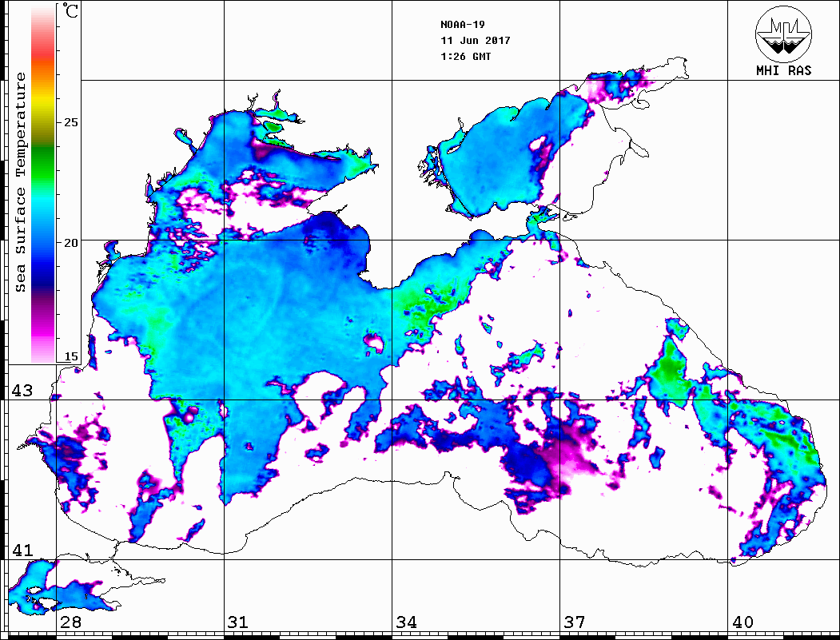The height and width of the screenshot is (640, 840).
Task: Click the MHI RAS logo emblem
Action: 784,34
